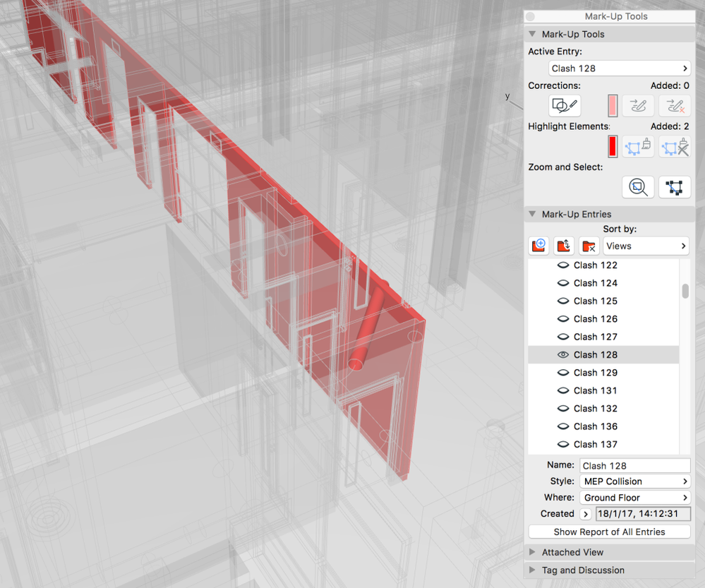
Task: Click the entries list scrollbar thumb
Action: 685,291
